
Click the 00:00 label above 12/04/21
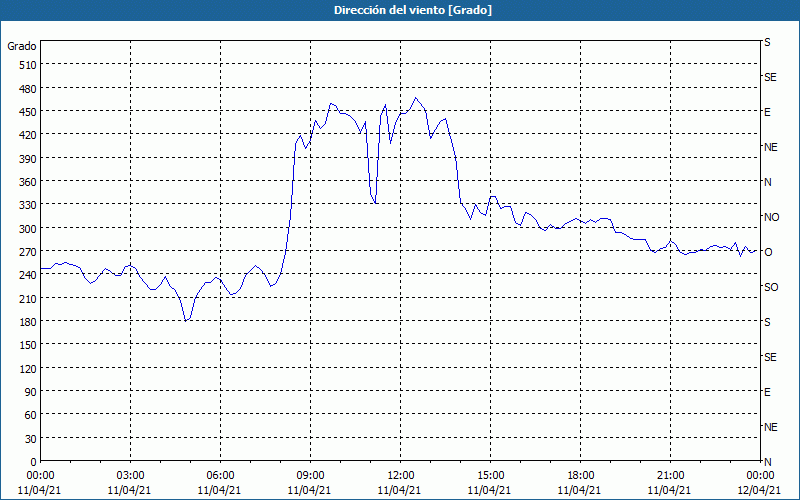click(760, 476)
